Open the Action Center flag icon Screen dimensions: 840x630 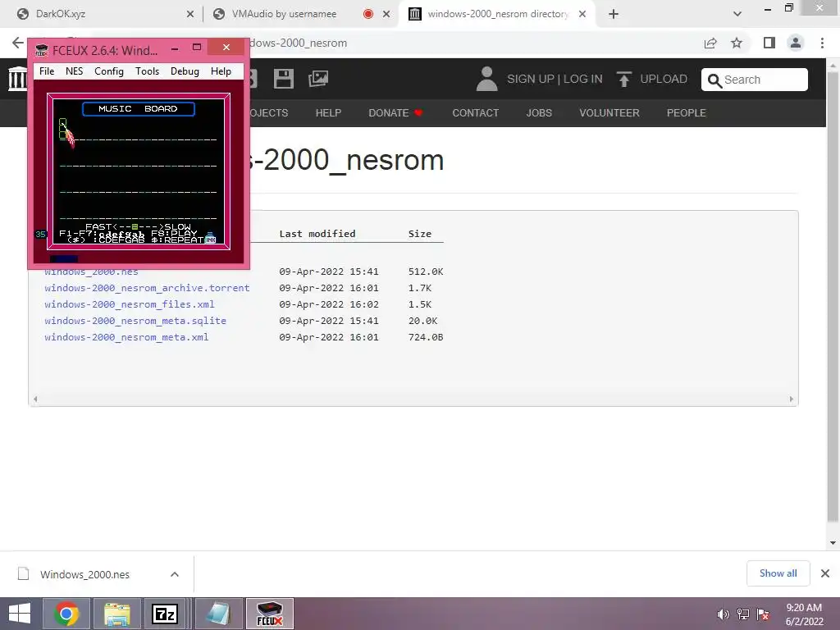click(763, 614)
